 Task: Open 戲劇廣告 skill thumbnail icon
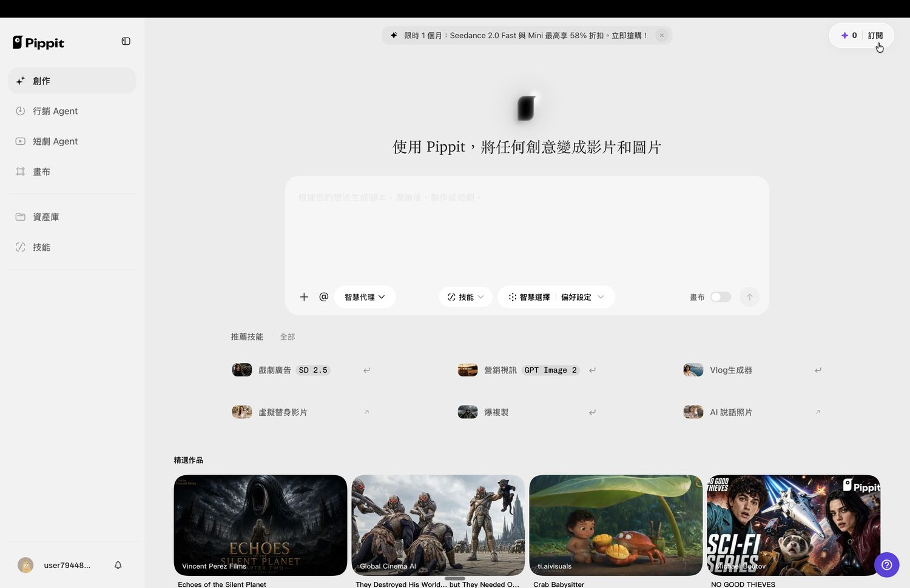point(242,370)
